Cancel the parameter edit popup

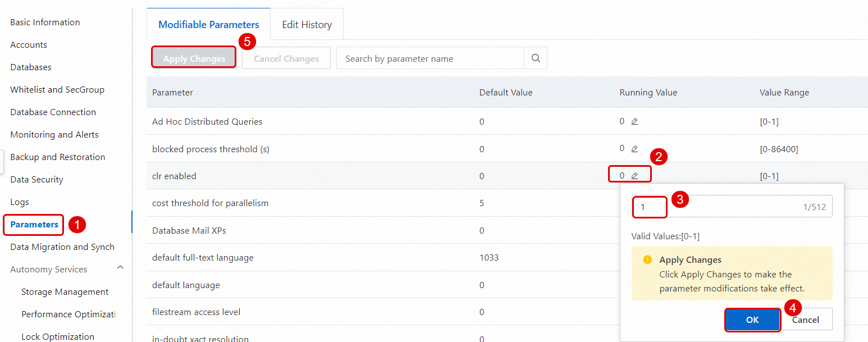pyautogui.click(x=806, y=320)
